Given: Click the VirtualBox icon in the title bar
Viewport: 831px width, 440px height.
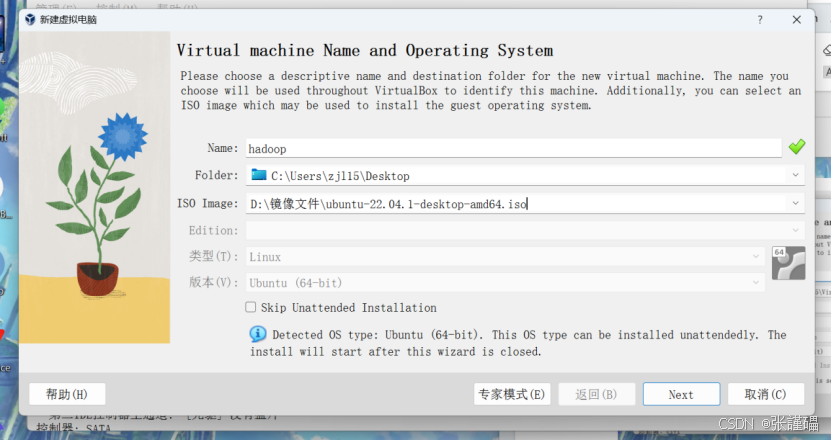Looking at the screenshot, I should click(30, 20).
